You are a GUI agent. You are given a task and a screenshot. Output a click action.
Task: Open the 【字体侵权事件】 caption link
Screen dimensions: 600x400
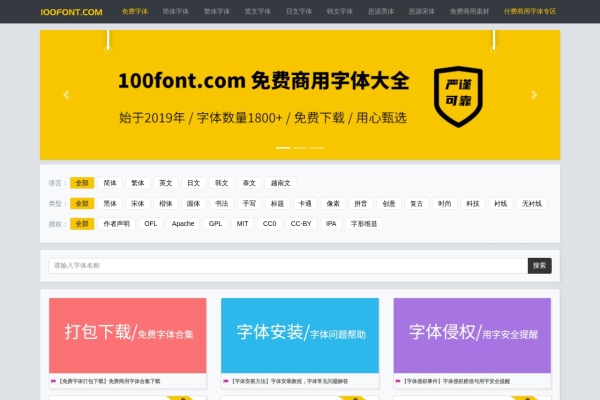tap(455, 381)
